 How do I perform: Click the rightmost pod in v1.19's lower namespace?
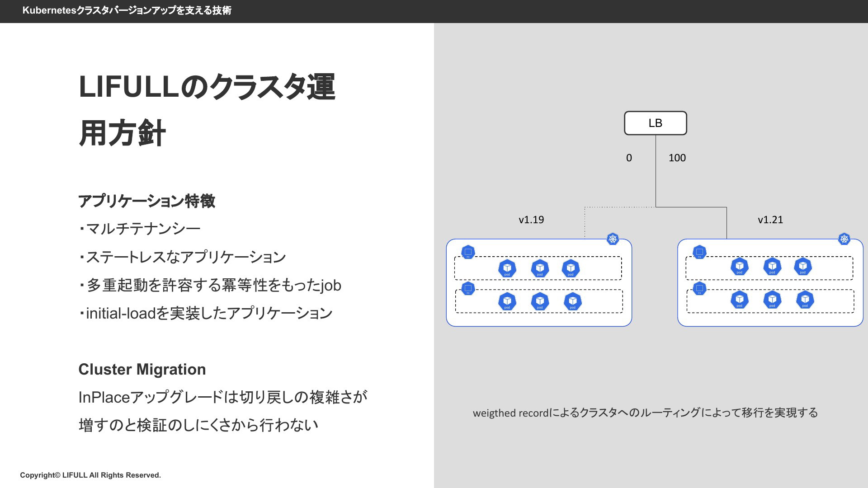pyautogui.click(x=573, y=301)
